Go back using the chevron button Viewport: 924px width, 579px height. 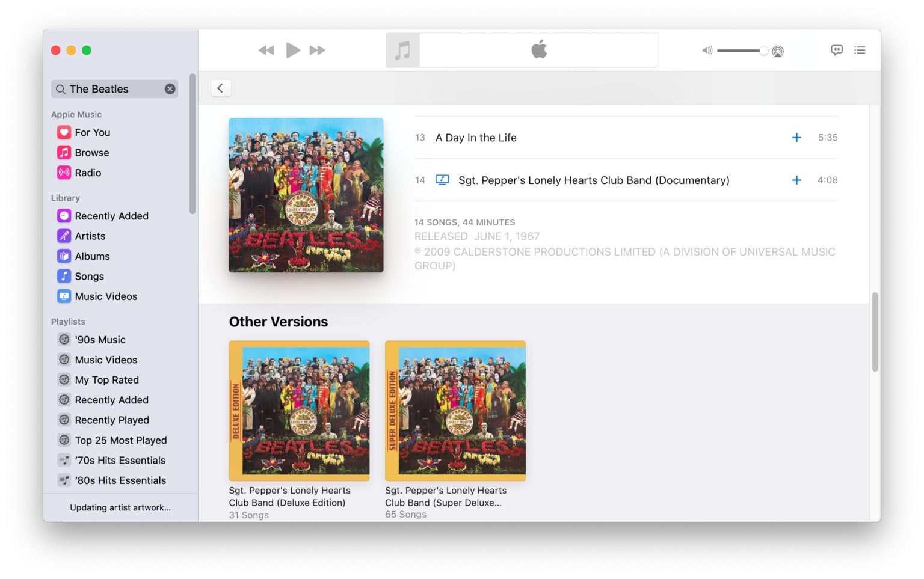point(221,88)
